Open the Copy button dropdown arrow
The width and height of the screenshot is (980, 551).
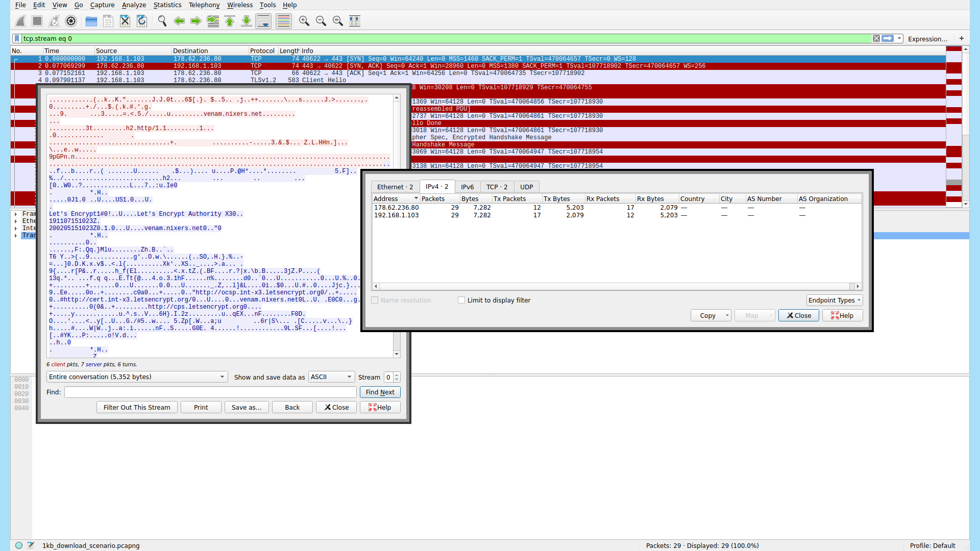pyautogui.click(x=727, y=315)
